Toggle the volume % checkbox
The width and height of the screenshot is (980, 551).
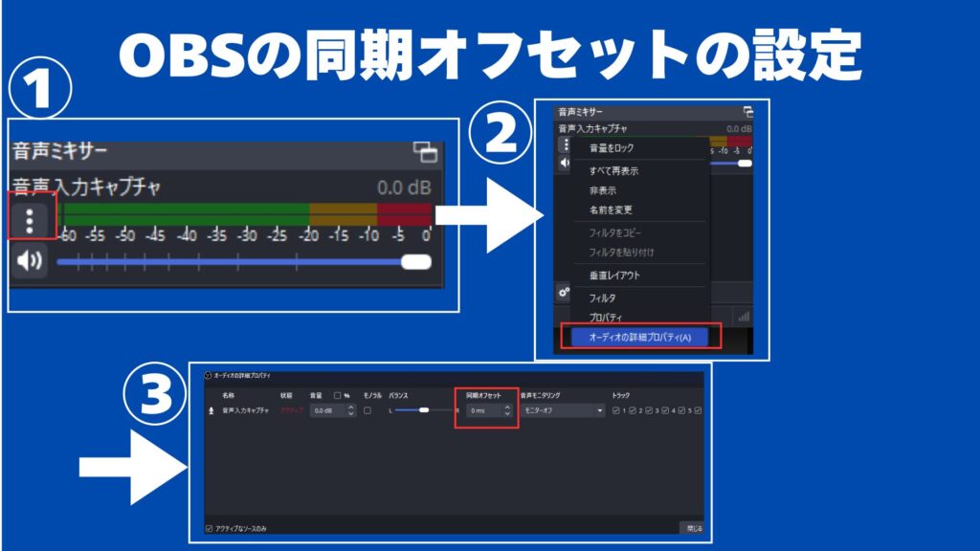(337, 395)
